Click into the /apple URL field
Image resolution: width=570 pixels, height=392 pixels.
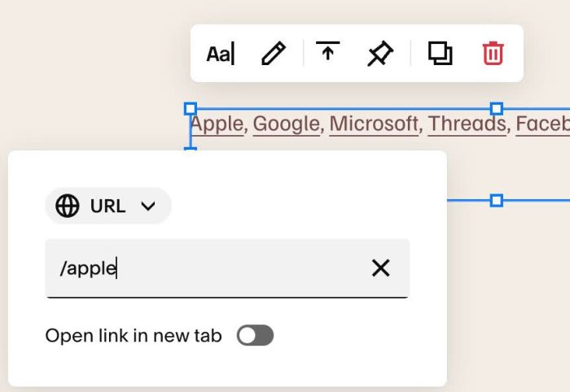227,268
